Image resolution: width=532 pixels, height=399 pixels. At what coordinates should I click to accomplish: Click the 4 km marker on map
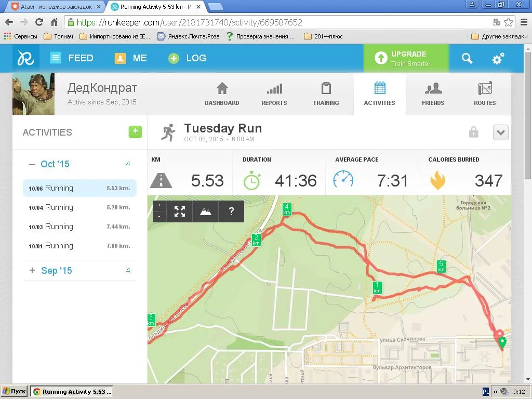click(287, 209)
